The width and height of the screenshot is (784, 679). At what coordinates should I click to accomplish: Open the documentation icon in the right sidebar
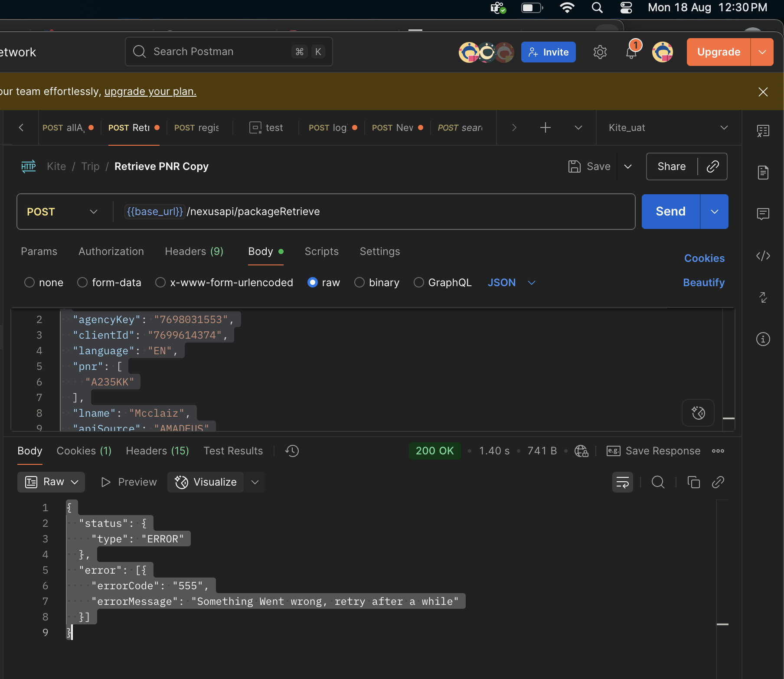point(763,173)
